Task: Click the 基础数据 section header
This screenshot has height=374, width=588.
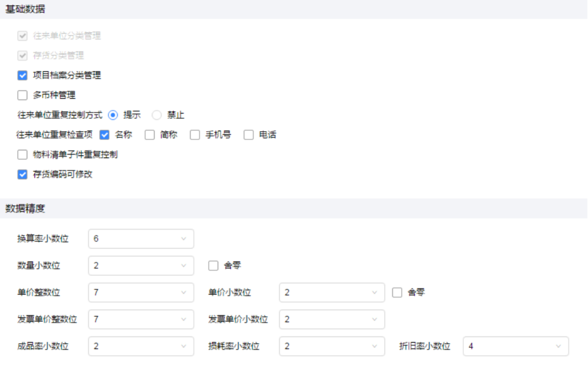Action: tap(25, 9)
